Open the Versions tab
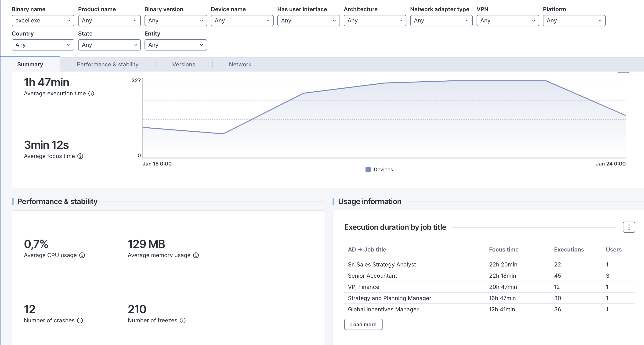Screen dimensions: 644x345 point(184,65)
